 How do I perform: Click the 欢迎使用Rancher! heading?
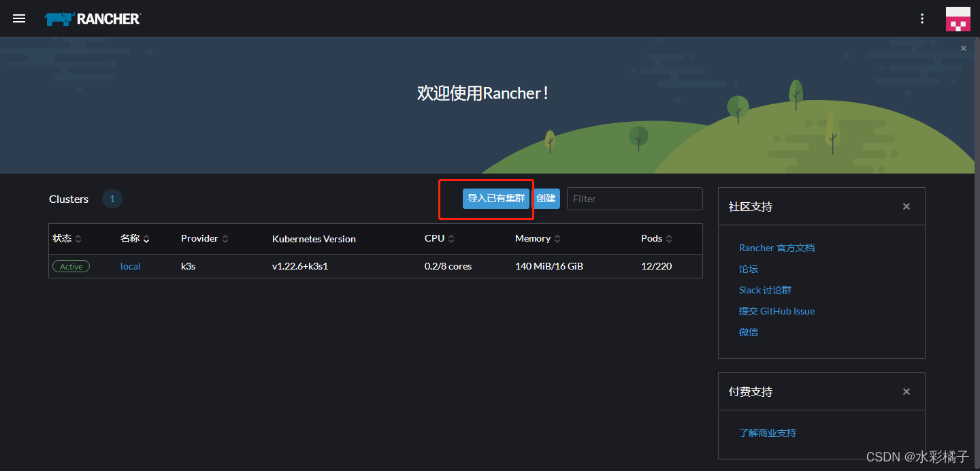483,93
